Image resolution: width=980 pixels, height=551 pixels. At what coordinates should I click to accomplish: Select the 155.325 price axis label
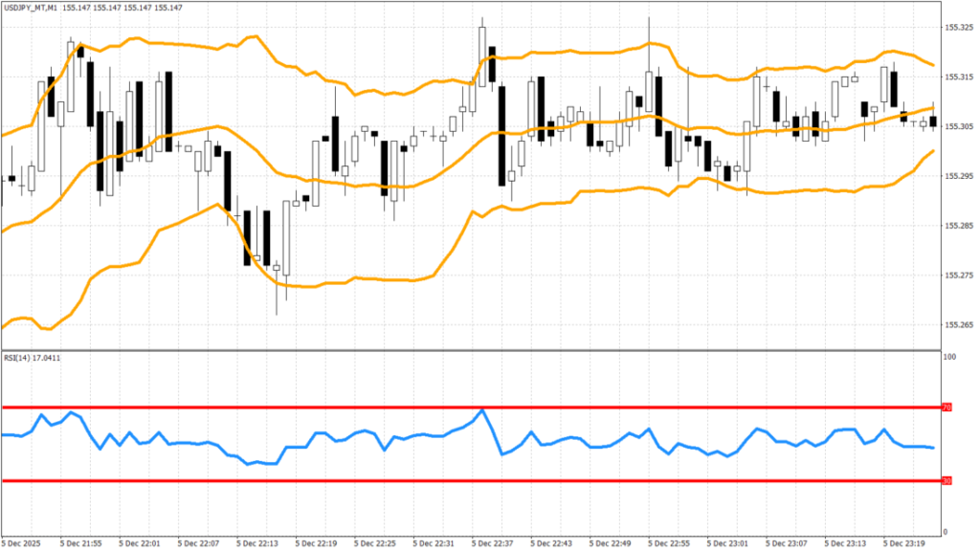tap(958, 27)
